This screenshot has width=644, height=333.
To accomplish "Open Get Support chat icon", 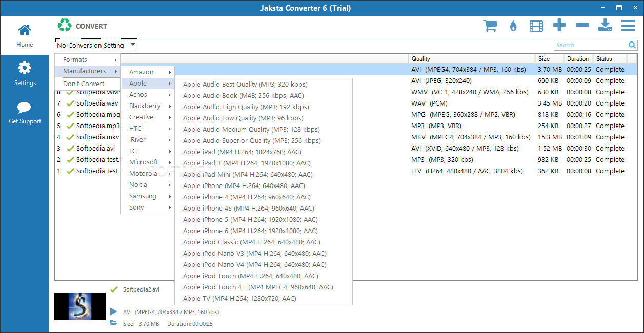I will [25, 113].
